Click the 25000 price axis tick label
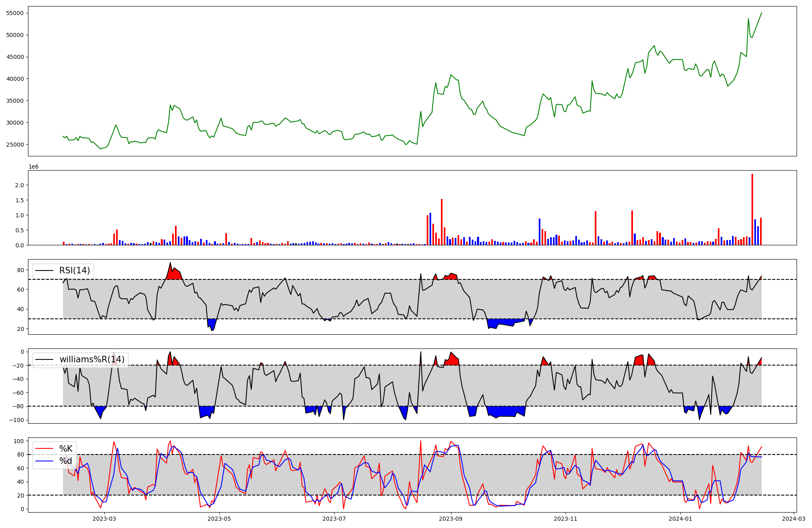812x528 pixels. click(15, 145)
